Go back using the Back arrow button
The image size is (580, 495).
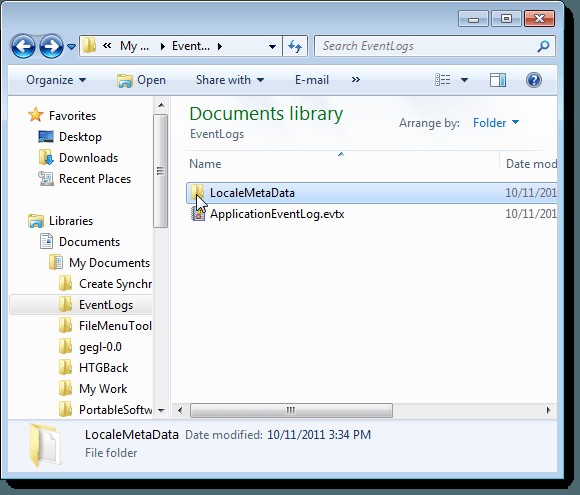23,46
